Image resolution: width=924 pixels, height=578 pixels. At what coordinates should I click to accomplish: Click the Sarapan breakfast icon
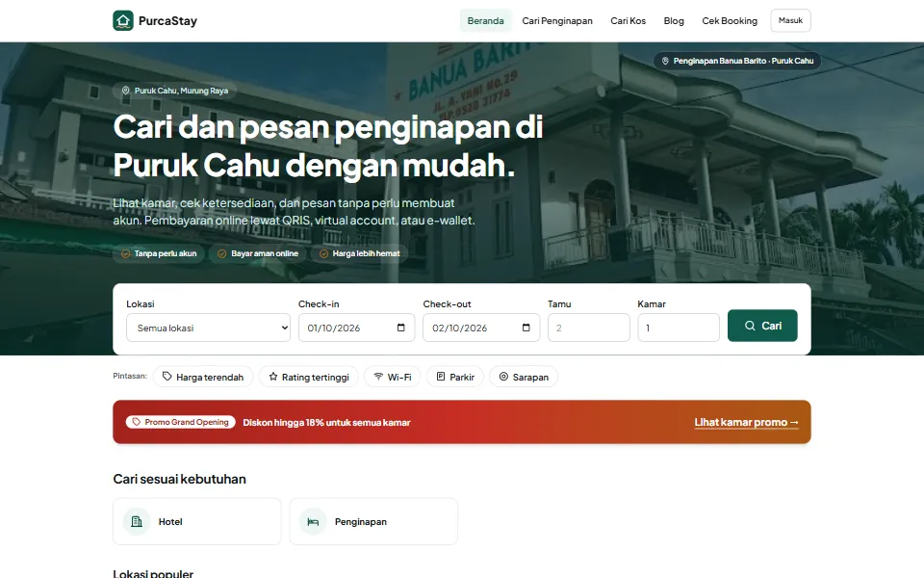[x=503, y=377]
